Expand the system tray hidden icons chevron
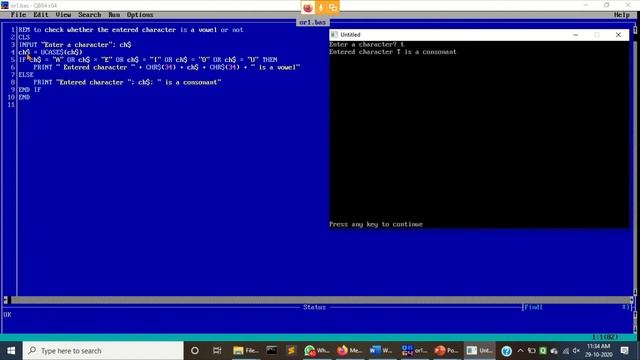The height and width of the screenshot is (360, 640). [x=520, y=351]
